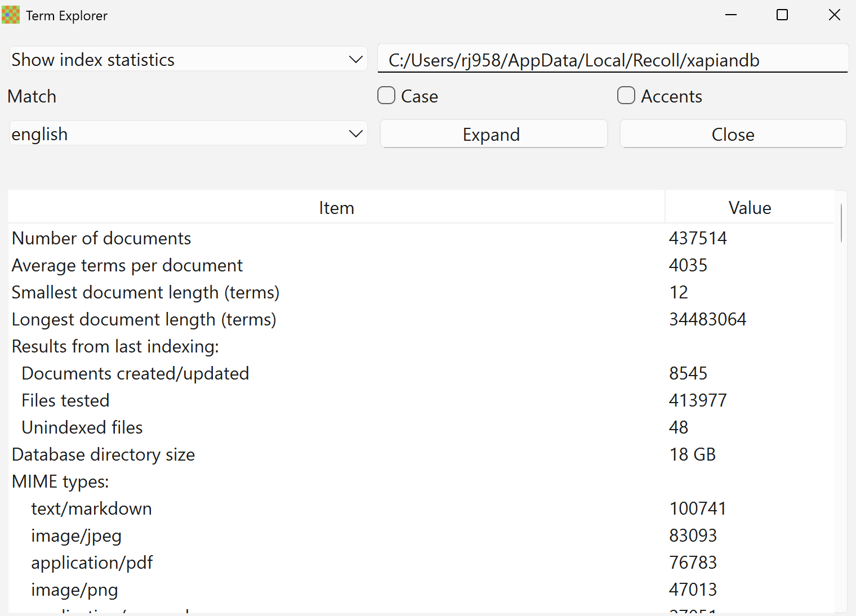Click the xapiandb path input field
The height and width of the screenshot is (616, 856).
(x=612, y=60)
